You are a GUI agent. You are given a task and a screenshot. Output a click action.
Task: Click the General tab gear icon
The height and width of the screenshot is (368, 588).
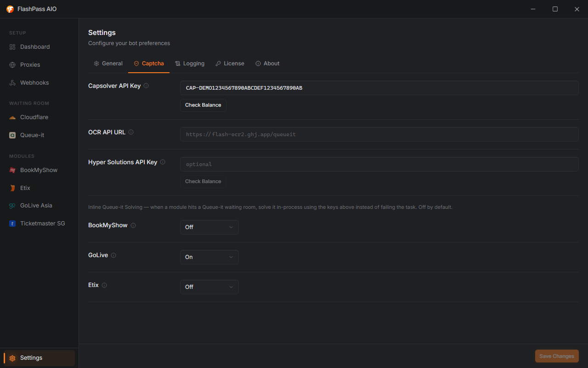pyautogui.click(x=96, y=63)
